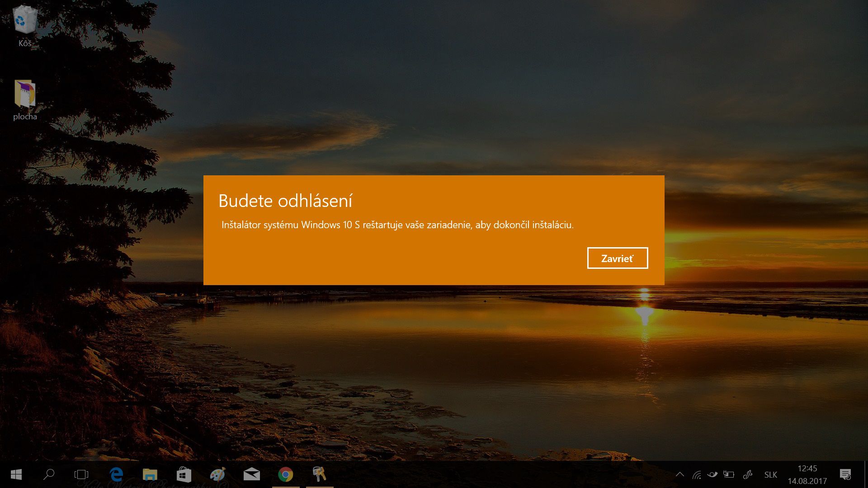The image size is (868, 488).
Task: Expand hidden system tray icons
Action: [x=679, y=474]
